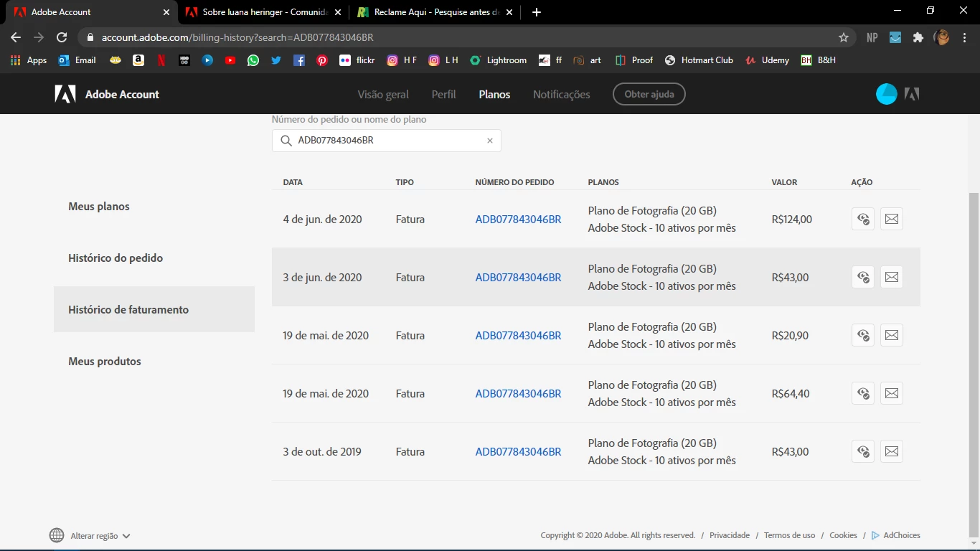View invoice for 3 de out. de 2019
The height and width of the screenshot is (551, 980).
click(x=863, y=452)
